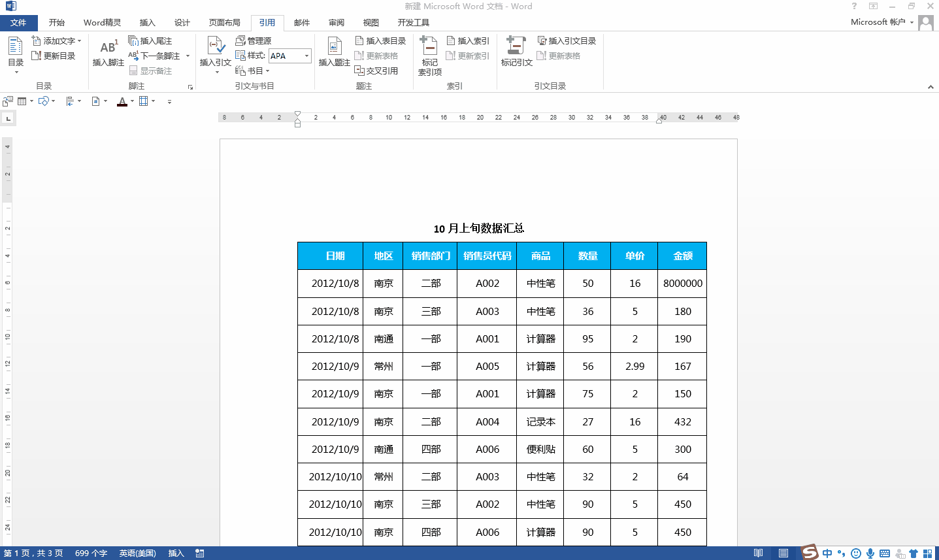Click the 添加文字 icon
Screen dimensions: 939x560
pyautogui.click(x=37, y=41)
